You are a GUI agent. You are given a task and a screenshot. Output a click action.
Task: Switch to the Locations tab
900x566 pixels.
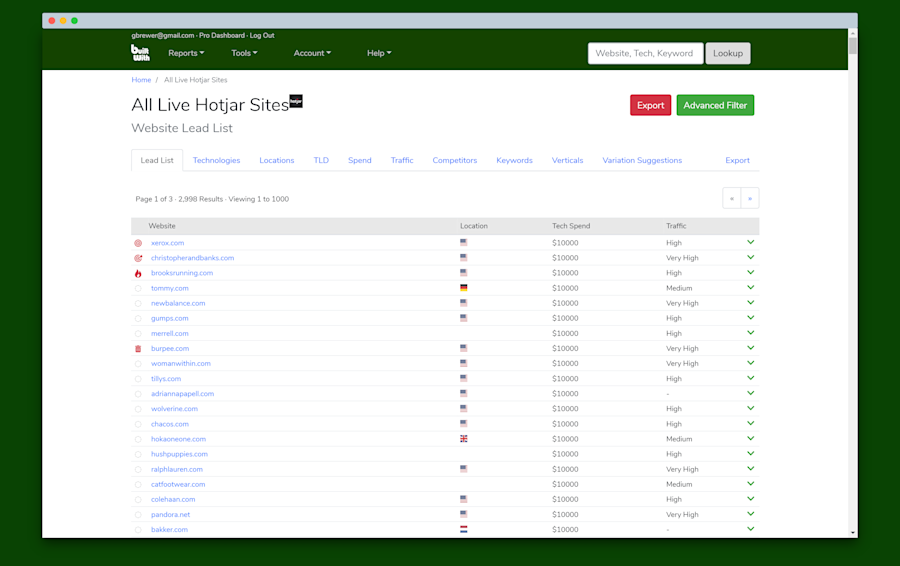pyautogui.click(x=277, y=160)
